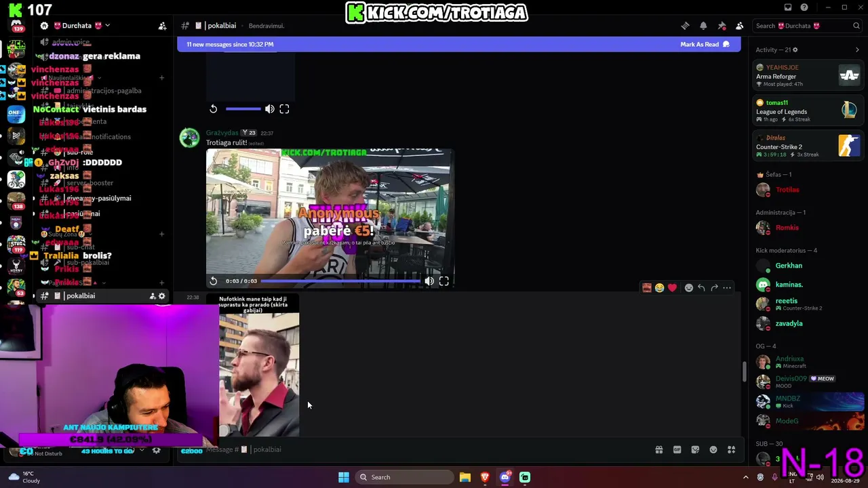Open YEAHISJOE Arma Reforger activity card

tap(808, 75)
